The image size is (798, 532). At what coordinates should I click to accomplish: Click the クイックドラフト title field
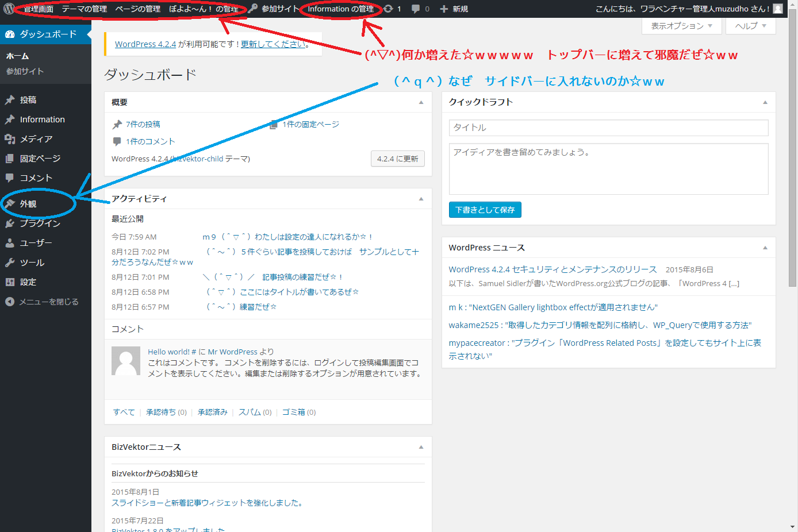(x=609, y=128)
